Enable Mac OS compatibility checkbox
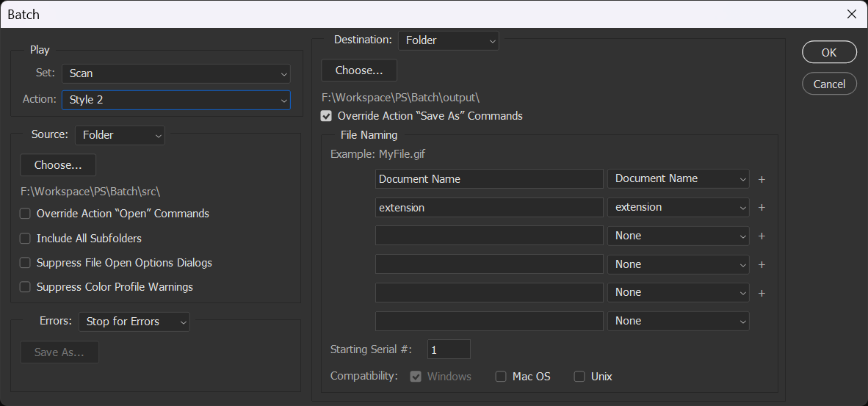 (501, 377)
